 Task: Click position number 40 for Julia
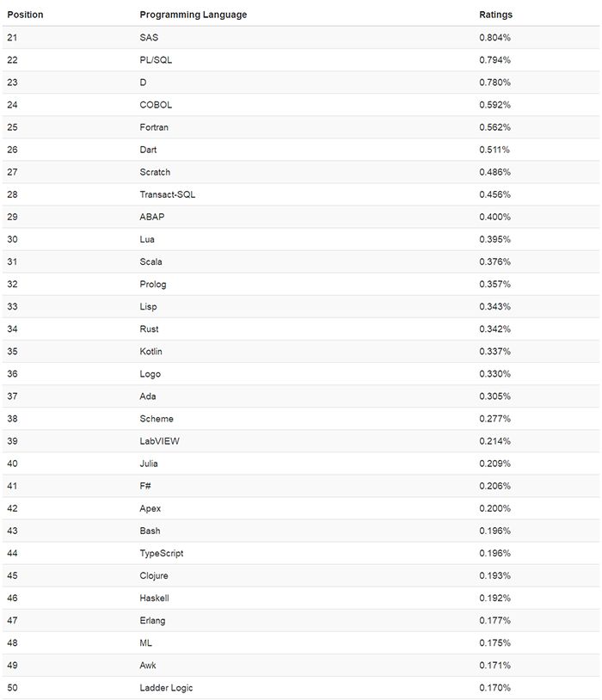pyautogui.click(x=13, y=464)
